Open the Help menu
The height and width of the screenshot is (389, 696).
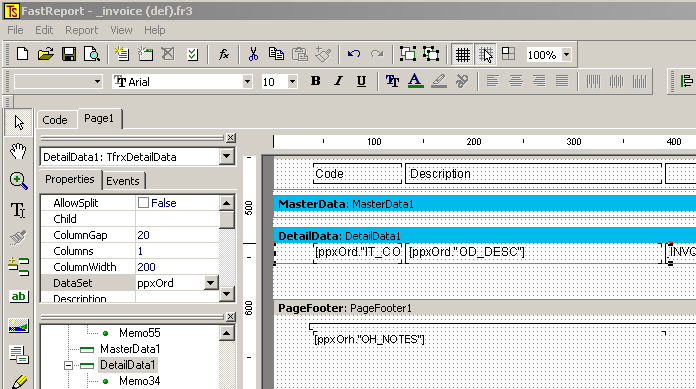coord(154,30)
